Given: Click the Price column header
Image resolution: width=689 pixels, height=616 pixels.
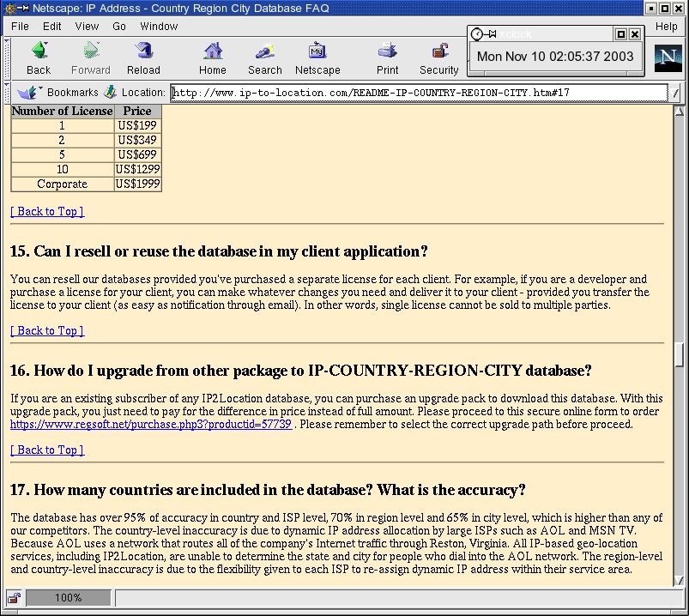Looking at the screenshot, I should coord(137,112).
